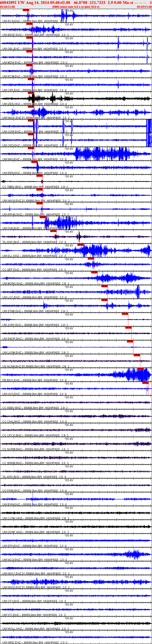The width and height of the screenshot is (152, 644).
Task: Click the 05:49:51.00 end time label
Action: (144, 7)
